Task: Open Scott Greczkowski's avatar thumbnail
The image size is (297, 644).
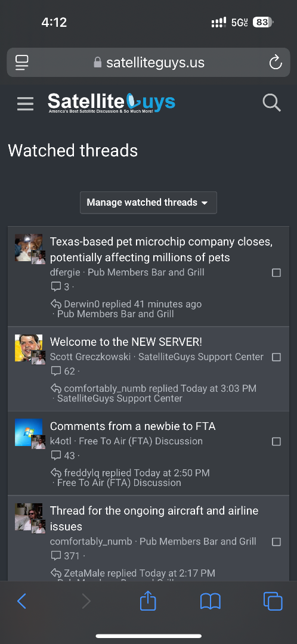Action: click(x=29, y=348)
